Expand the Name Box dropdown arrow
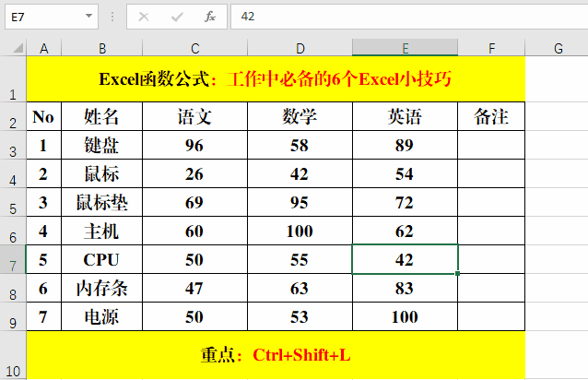This screenshot has width=588, height=380. pyautogui.click(x=88, y=16)
